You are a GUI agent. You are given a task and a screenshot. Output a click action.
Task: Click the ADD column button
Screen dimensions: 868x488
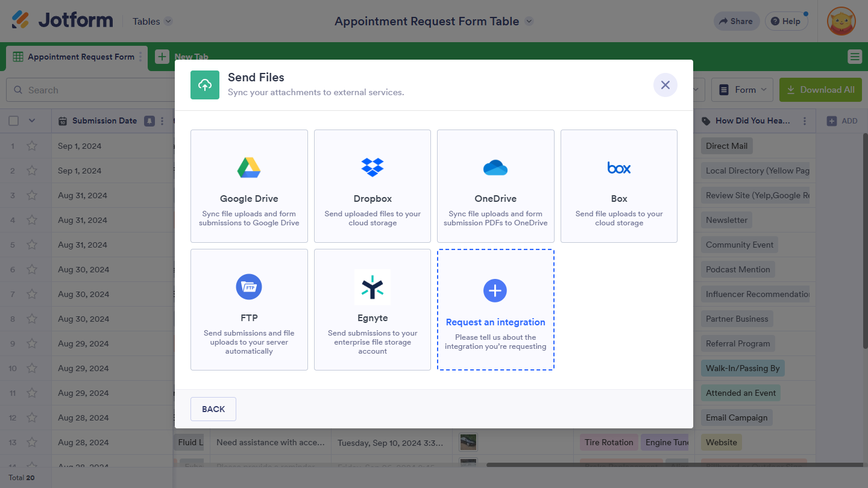point(842,121)
